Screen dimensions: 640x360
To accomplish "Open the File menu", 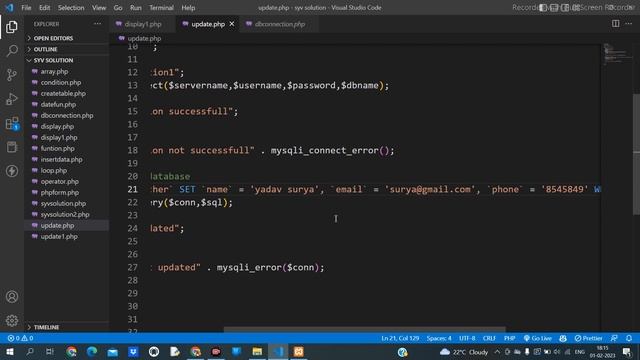I will pos(26,8).
